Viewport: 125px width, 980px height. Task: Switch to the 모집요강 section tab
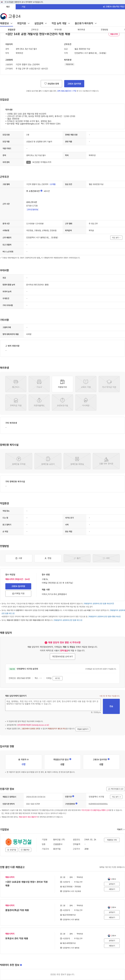click(11, 30)
